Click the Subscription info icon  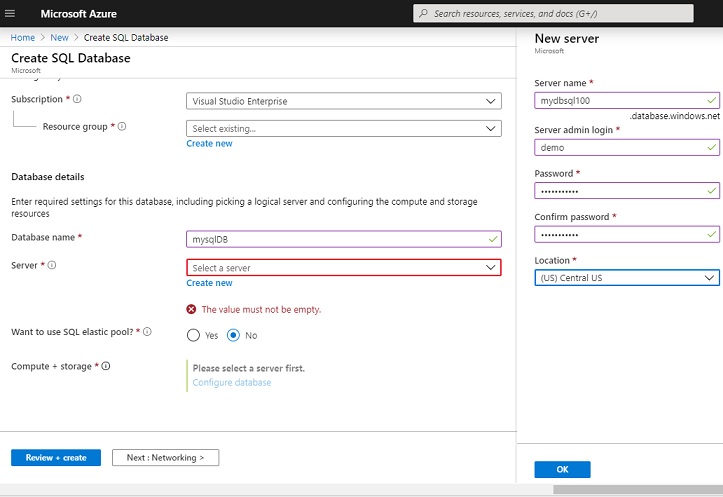click(x=77, y=99)
